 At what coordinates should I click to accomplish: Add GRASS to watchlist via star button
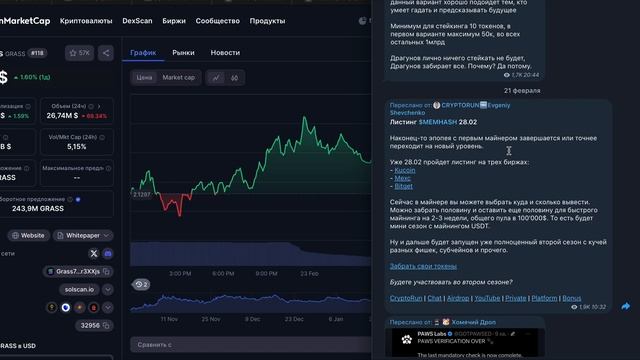click(x=79, y=53)
